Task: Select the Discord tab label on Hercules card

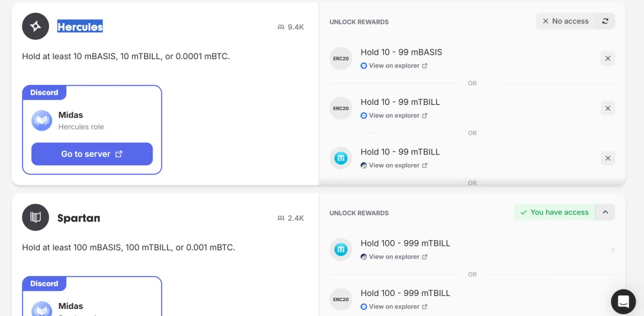Action: [44, 93]
